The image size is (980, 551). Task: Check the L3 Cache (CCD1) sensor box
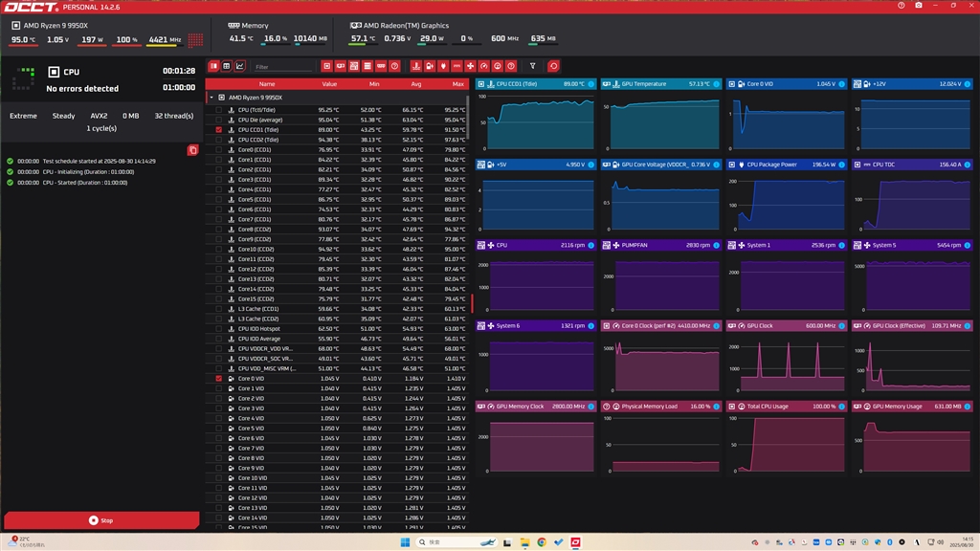(219, 309)
